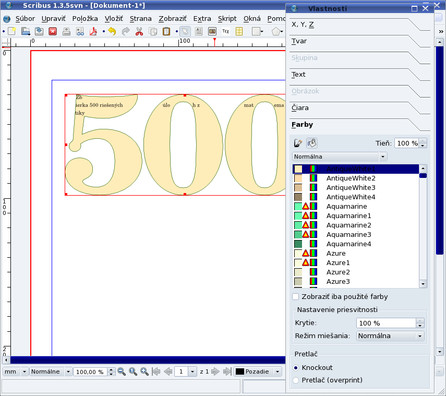Open the Extra menu

[202, 19]
